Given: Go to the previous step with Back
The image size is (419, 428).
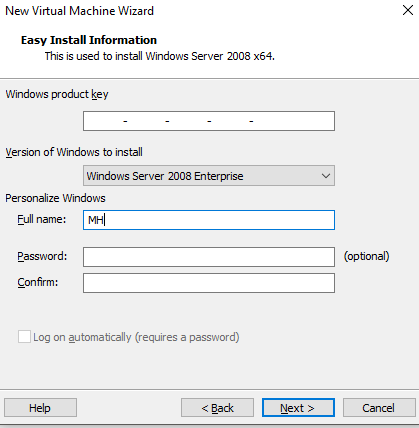Looking at the screenshot, I should pos(217,408).
